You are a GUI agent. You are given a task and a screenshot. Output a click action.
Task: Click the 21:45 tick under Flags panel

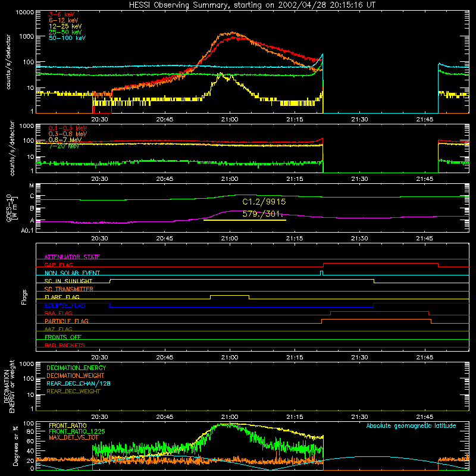click(425, 358)
